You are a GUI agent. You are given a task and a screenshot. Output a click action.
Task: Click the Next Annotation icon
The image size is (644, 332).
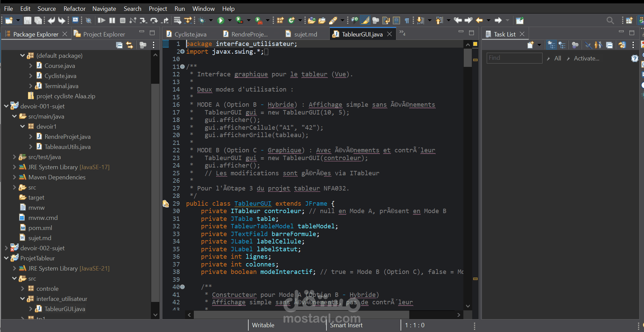coord(420,21)
